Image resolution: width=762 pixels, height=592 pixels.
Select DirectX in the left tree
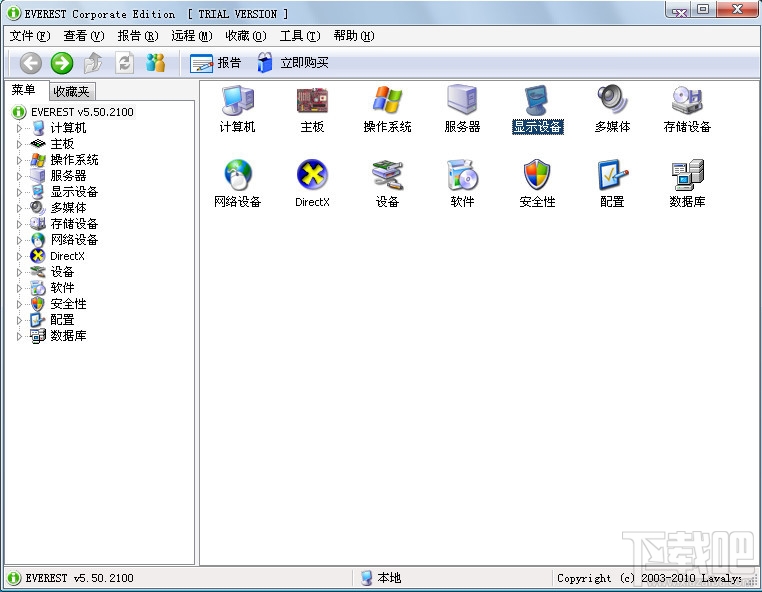pos(67,257)
